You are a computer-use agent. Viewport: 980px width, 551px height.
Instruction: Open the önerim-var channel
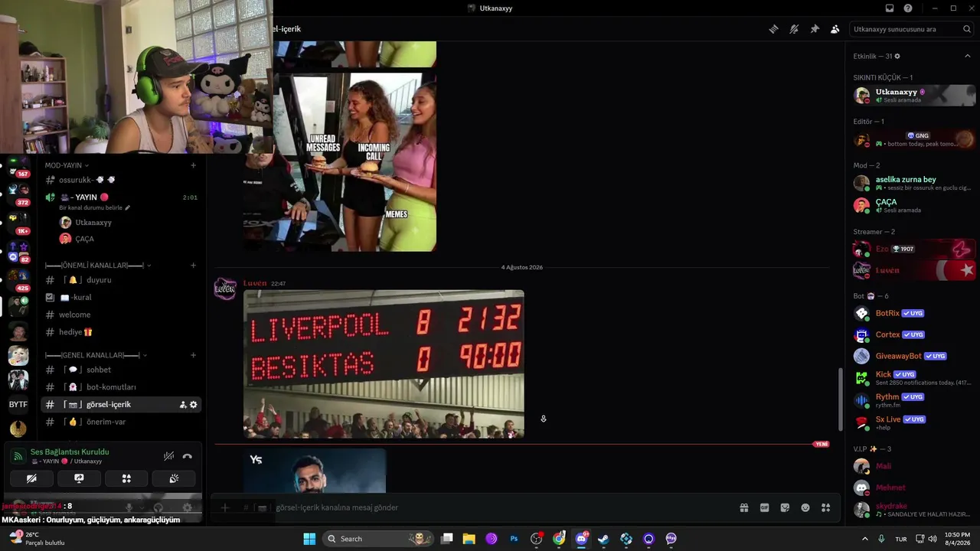pyautogui.click(x=122, y=422)
